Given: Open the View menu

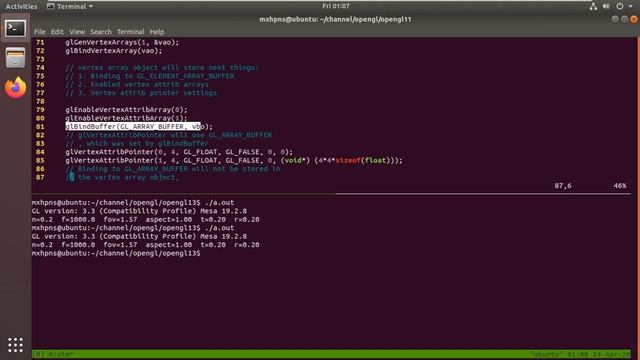Looking at the screenshot, I should (x=77, y=32).
